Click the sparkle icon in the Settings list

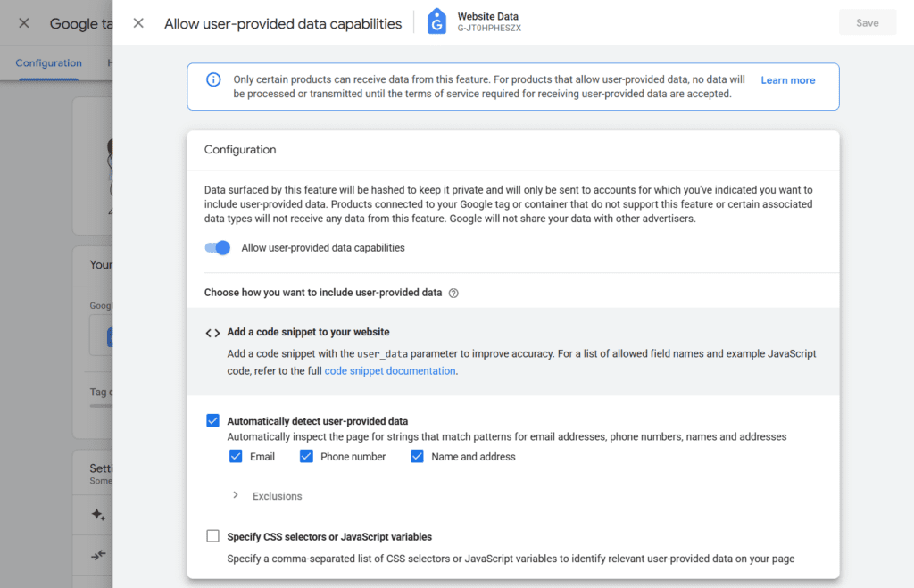click(x=98, y=515)
